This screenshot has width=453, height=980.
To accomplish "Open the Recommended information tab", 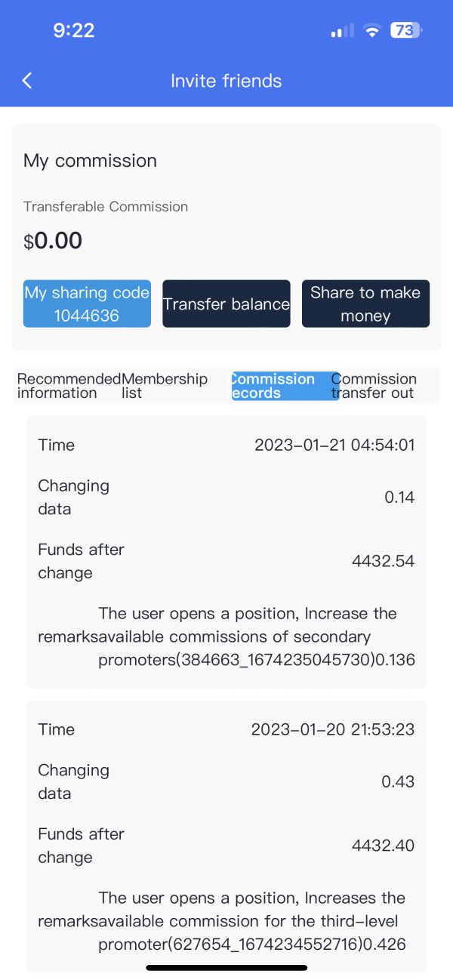I will tap(68, 386).
